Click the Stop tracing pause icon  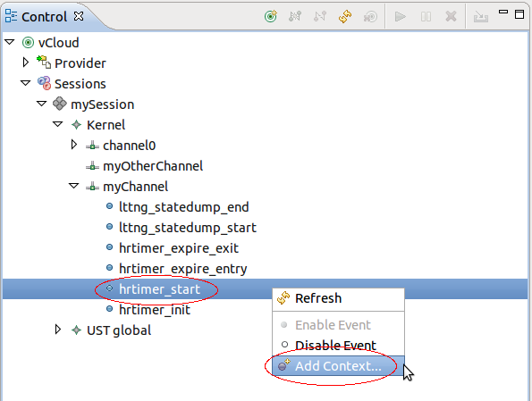426,16
